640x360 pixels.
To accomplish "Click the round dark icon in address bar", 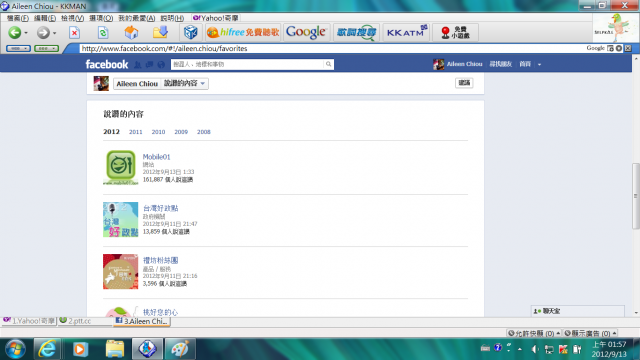I will (619, 48).
